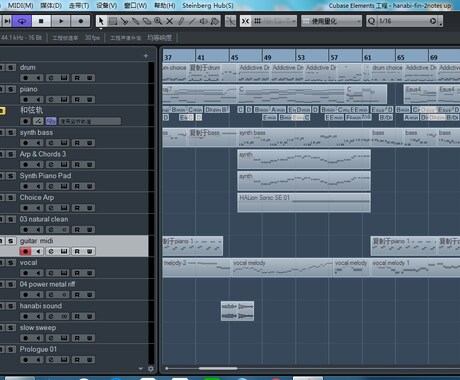
Task: Click the horizontal scrollbar thumb
Action: click(218, 369)
